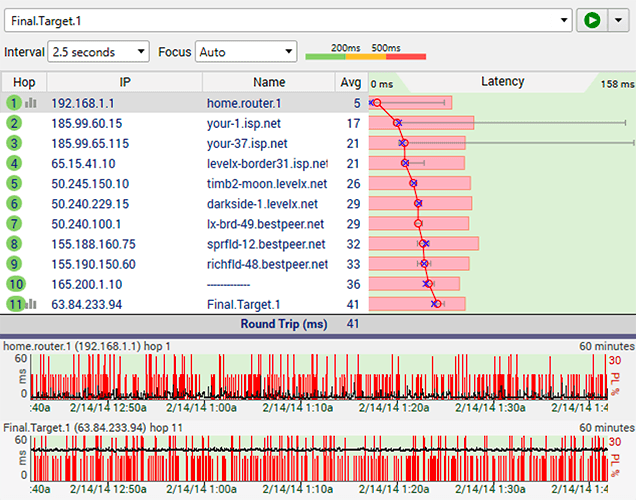The image size is (636, 500).
Task: Open the Interval dropdown showing 2.5 seconds
Action: (x=98, y=52)
